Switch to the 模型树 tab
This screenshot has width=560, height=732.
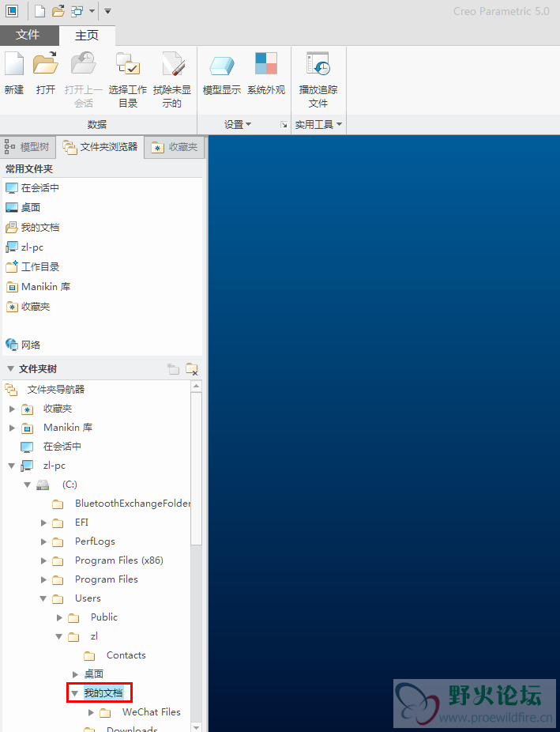click(x=28, y=146)
